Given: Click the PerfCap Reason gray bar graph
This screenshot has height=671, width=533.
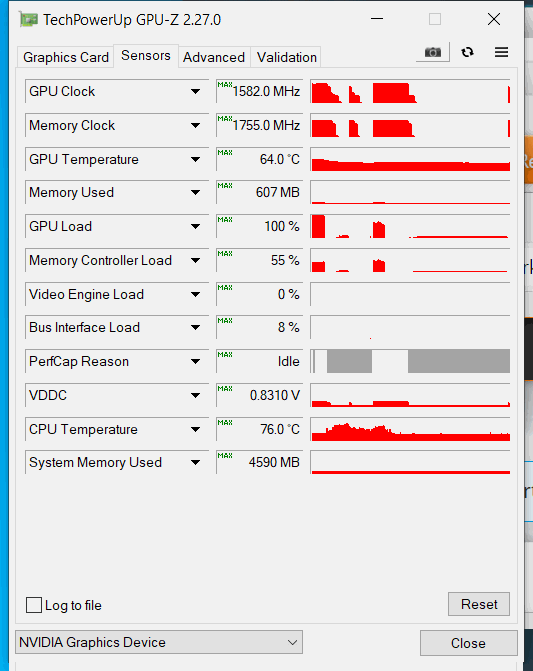Looking at the screenshot, I should tap(410, 361).
